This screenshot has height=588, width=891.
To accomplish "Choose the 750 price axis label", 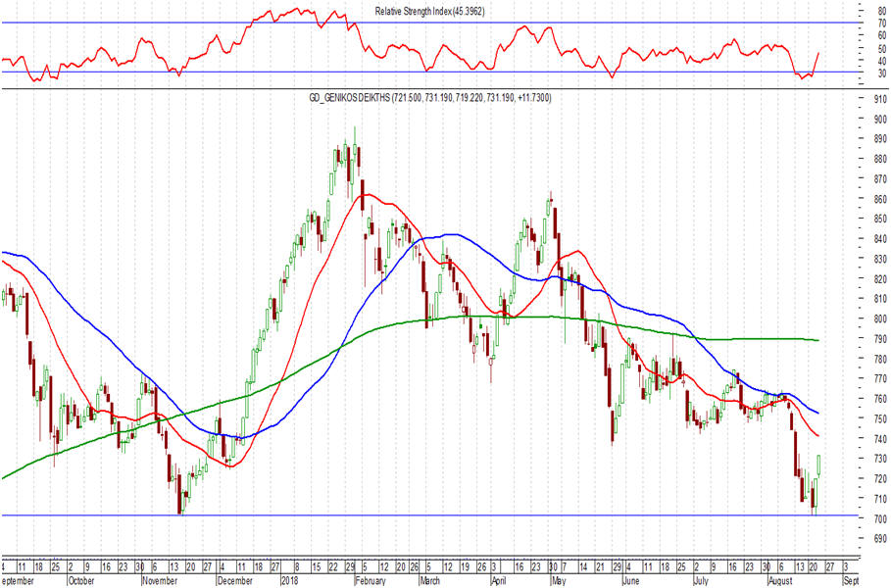I will coord(880,418).
